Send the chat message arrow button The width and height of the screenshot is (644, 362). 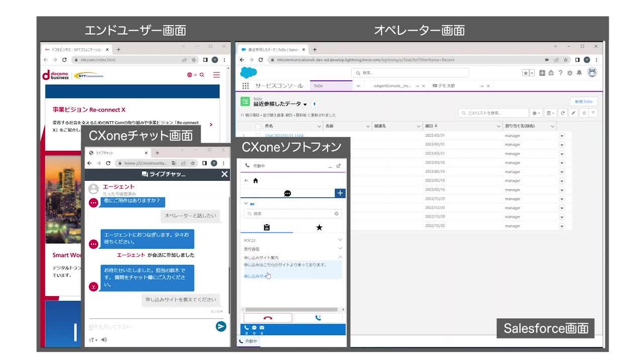(221, 326)
